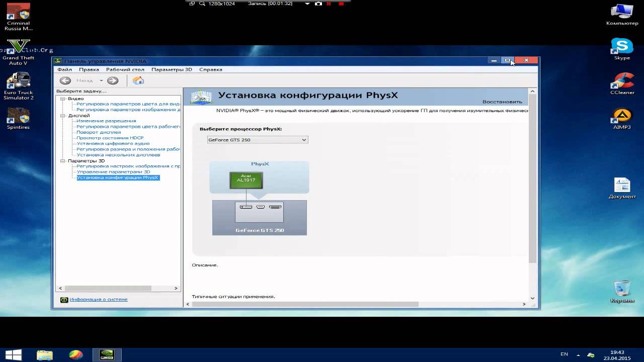Open the Правка menu
644x362 pixels.
click(x=89, y=69)
